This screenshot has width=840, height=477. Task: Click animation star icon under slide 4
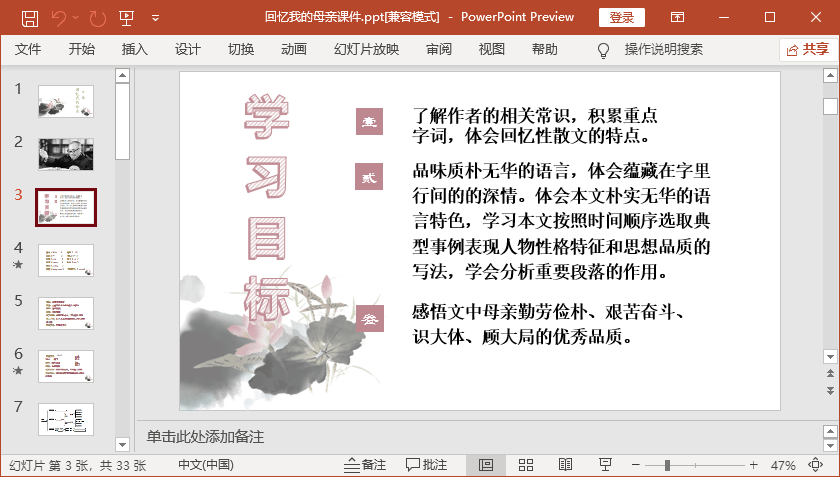[x=18, y=264]
